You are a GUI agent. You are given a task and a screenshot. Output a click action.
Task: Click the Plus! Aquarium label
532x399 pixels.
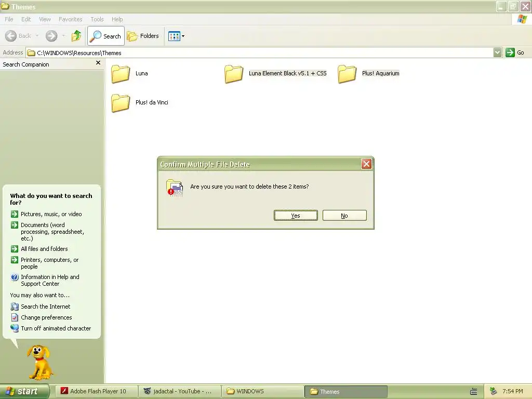coord(380,73)
